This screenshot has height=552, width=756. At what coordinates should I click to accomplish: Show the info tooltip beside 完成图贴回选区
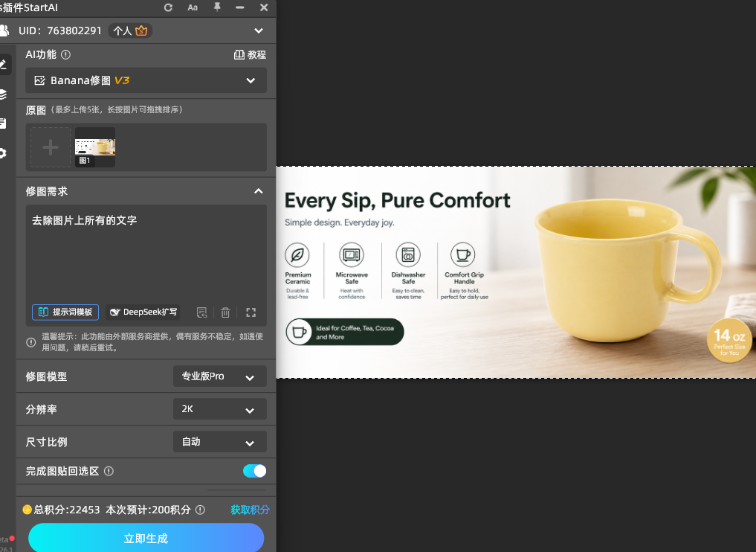[x=109, y=472]
